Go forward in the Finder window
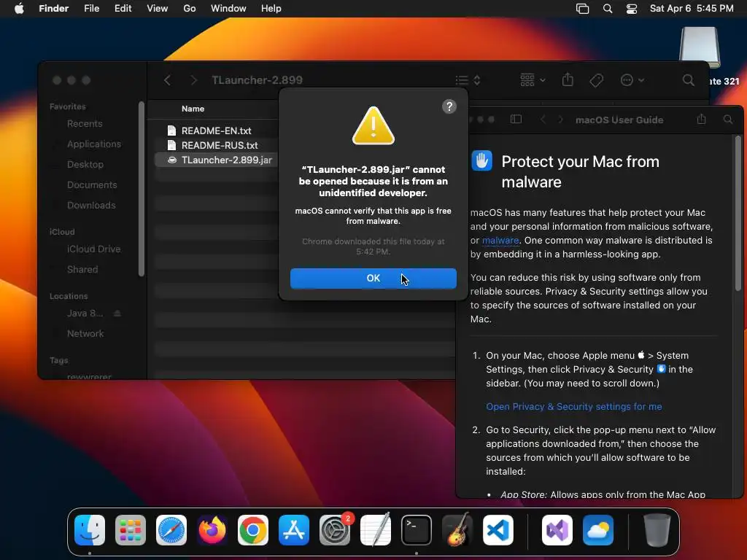747x560 pixels. coord(193,80)
